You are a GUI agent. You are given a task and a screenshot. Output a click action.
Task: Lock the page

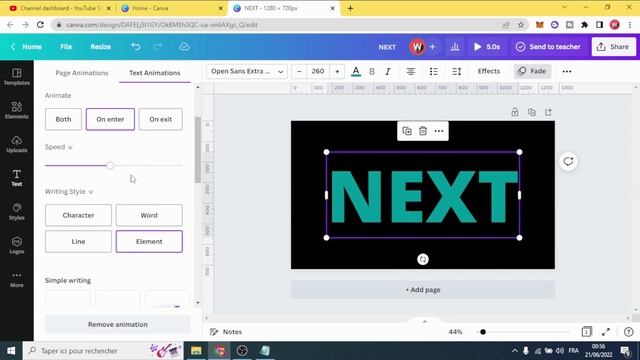515,112
